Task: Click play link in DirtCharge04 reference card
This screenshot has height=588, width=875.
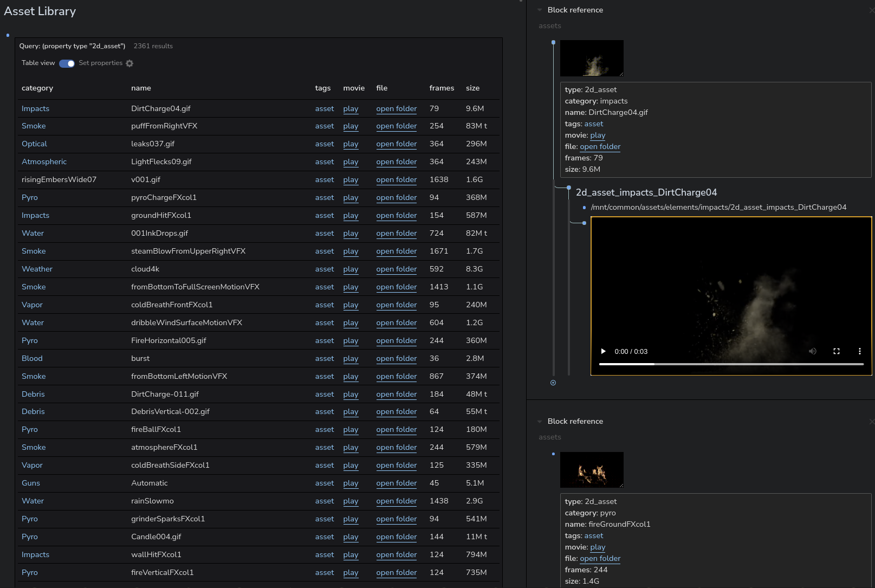Action: (x=598, y=135)
